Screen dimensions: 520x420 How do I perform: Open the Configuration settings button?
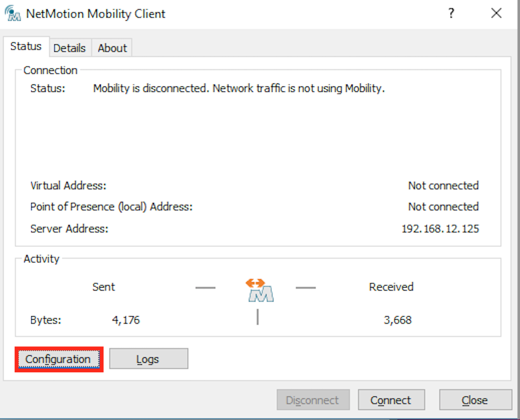pos(58,359)
